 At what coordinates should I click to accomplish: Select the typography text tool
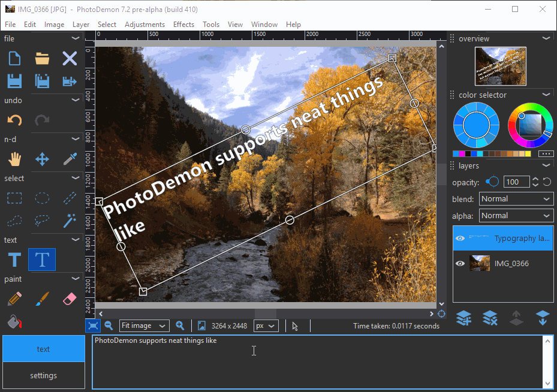[x=42, y=260]
